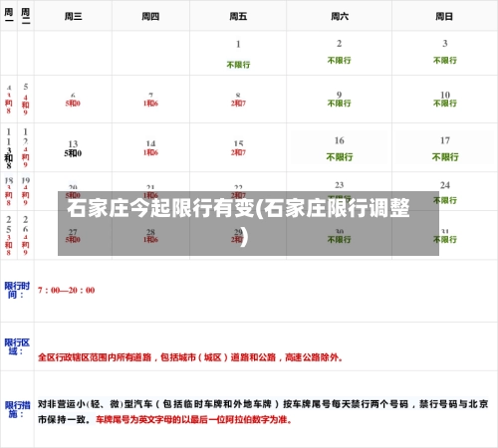Screen dimensions: 498x448
Task: Click the 限行区域 row label
Action: pyautogui.click(x=17, y=346)
